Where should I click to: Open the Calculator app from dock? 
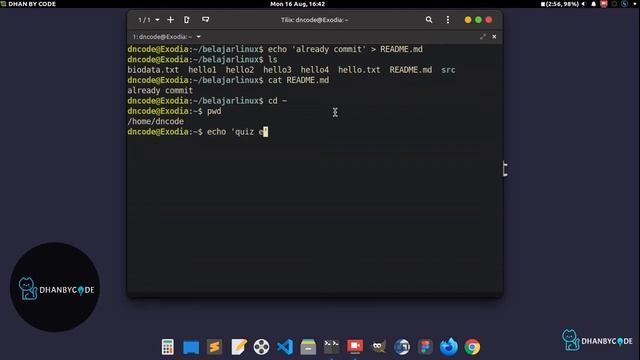pos(168,347)
